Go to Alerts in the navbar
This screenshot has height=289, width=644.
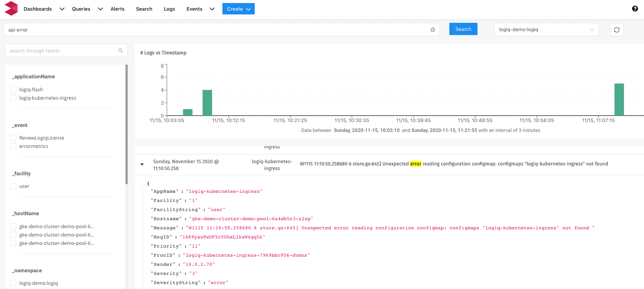tap(117, 9)
